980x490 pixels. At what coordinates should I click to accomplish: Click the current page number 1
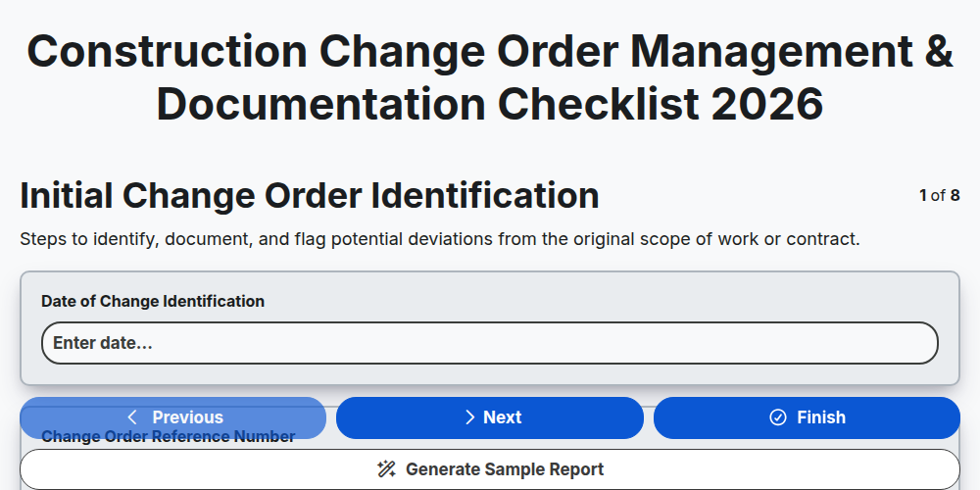(x=923, y=196)
